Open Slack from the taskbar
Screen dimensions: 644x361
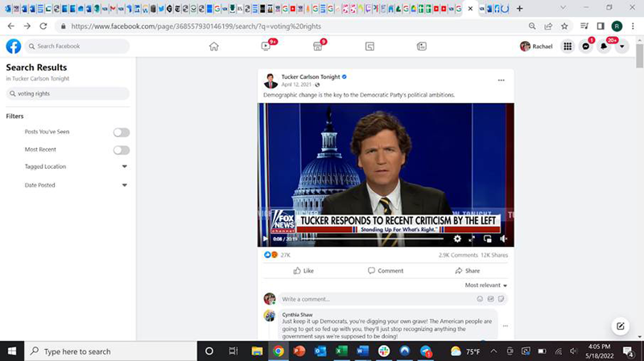(x=384, y=351)
